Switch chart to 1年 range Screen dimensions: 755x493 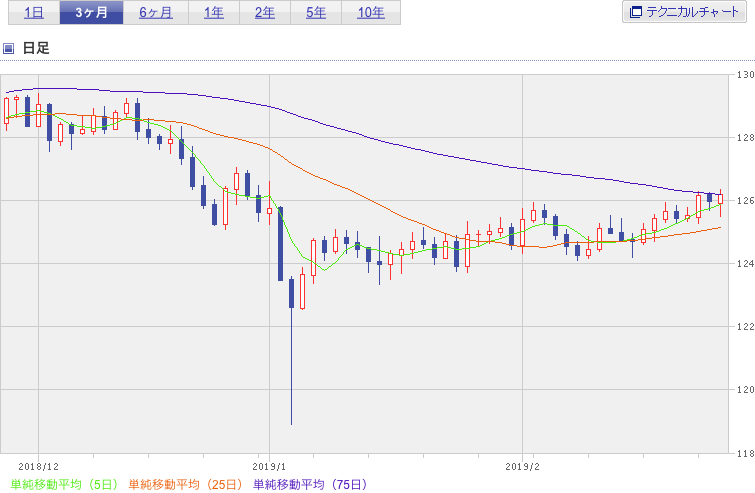tap(214, 13)
